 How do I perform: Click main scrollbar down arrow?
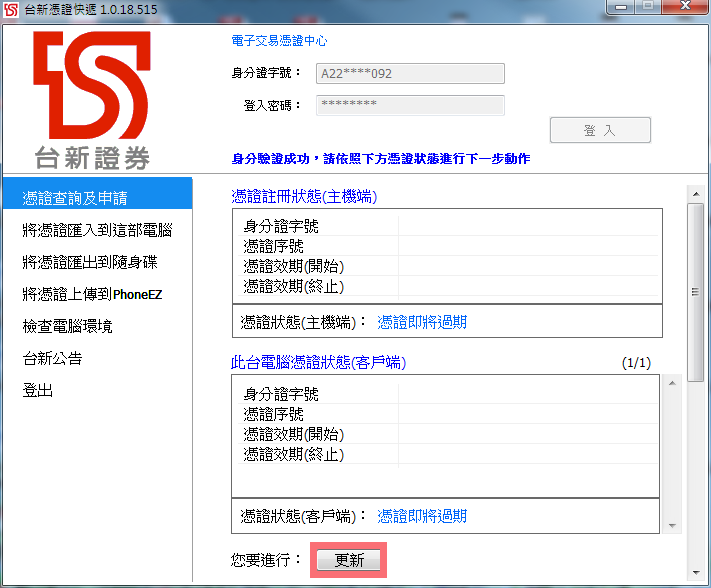(x=696, y=573)
